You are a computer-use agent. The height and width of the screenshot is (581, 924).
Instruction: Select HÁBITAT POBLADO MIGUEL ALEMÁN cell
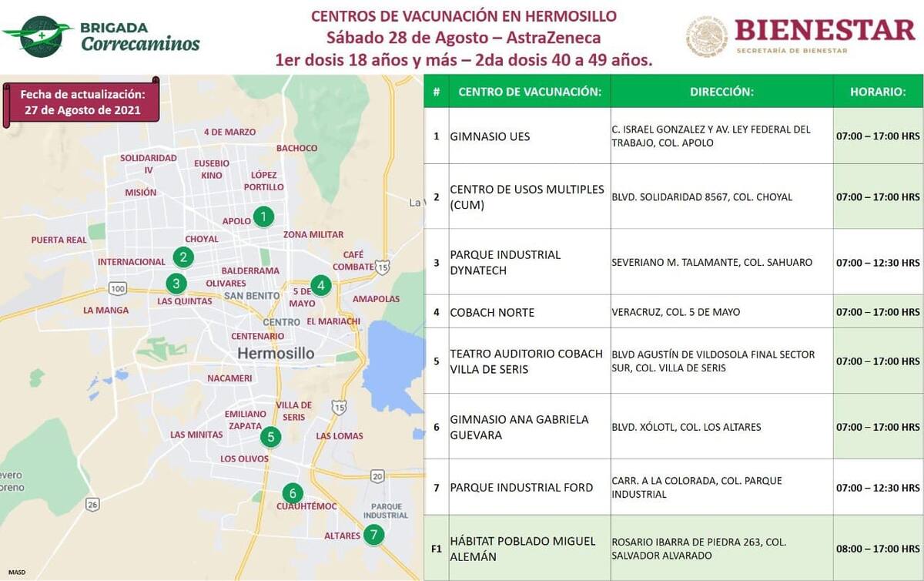(x=530, y=549)
